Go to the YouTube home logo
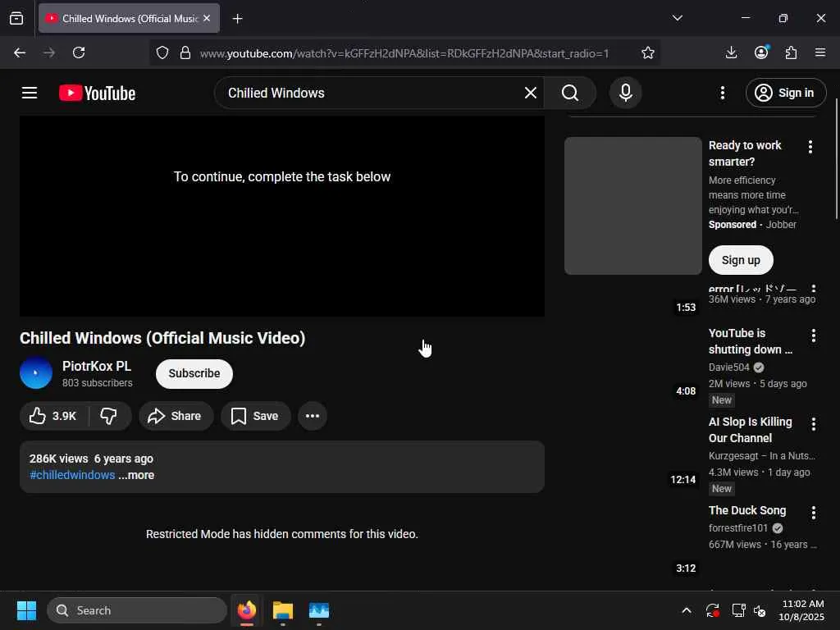Viewport: 840px width, 630px height. tap(97, 93)
